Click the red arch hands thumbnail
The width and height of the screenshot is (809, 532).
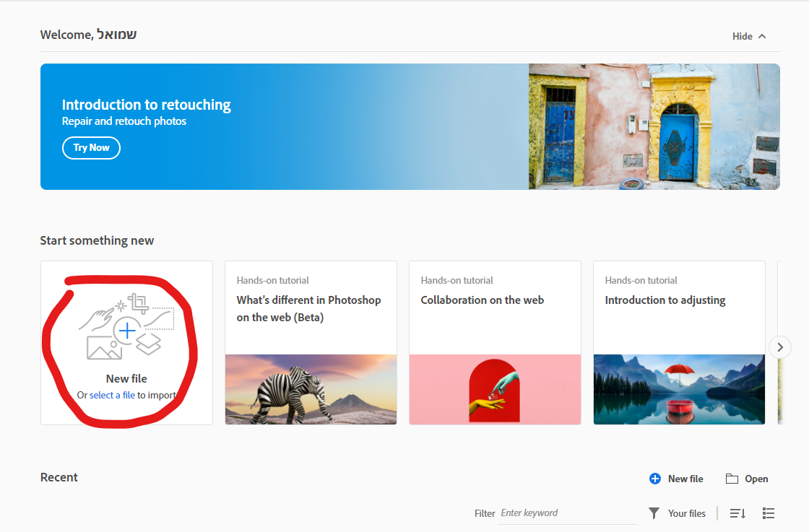(x=495, y=389)
